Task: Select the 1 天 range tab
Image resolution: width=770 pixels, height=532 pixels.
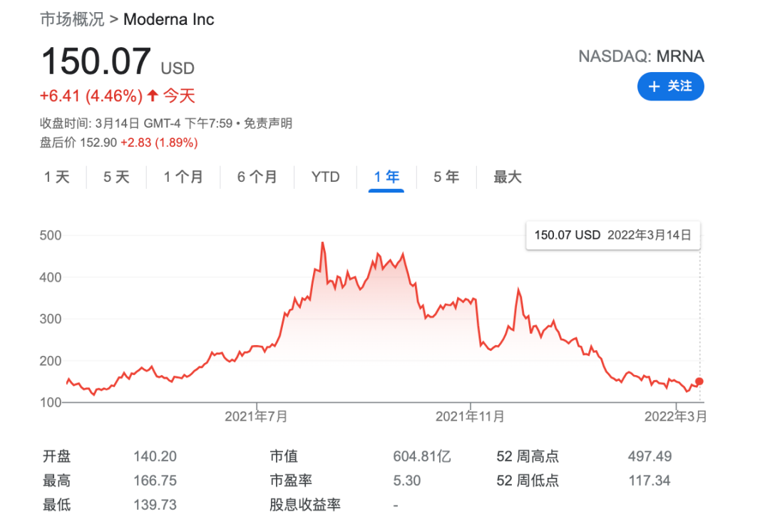Action: (x=57, y=177)
